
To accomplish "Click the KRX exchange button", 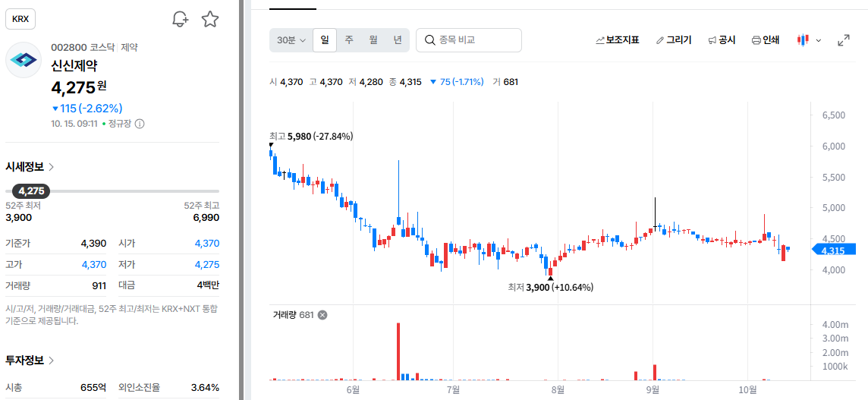I will [20, 20].
